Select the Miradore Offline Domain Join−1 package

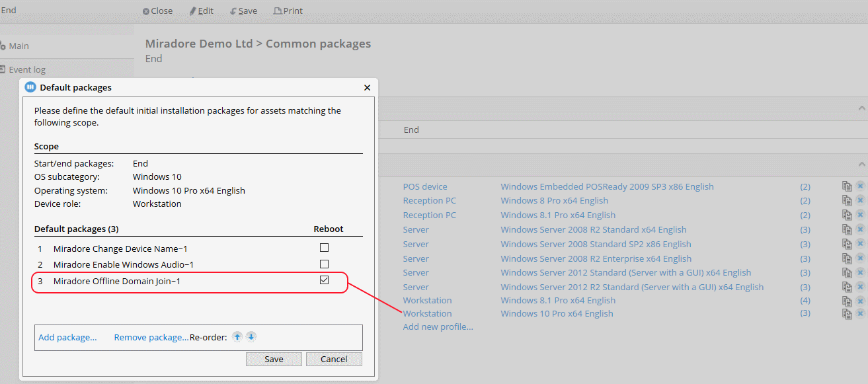pyautogui.click(x=117, y=281)
